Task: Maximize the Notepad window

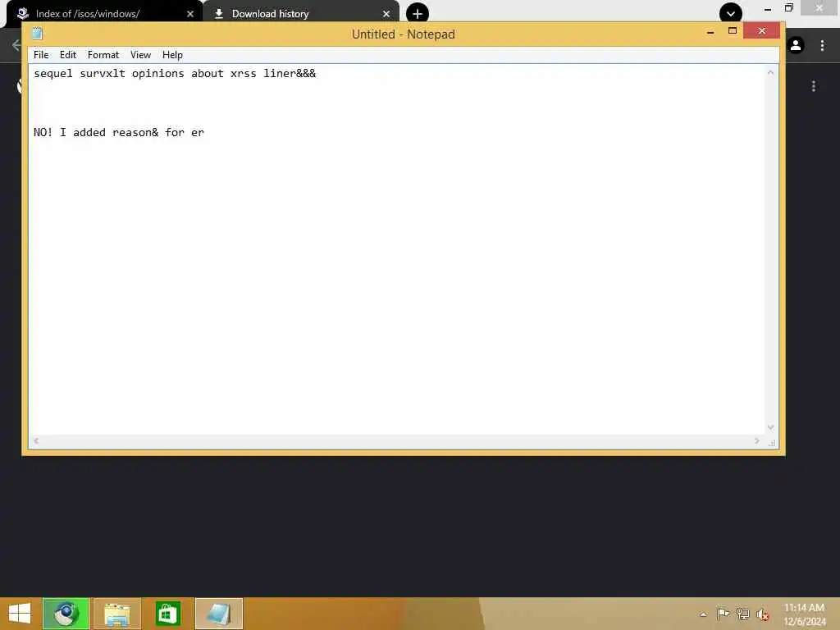Action: (733, 31)
